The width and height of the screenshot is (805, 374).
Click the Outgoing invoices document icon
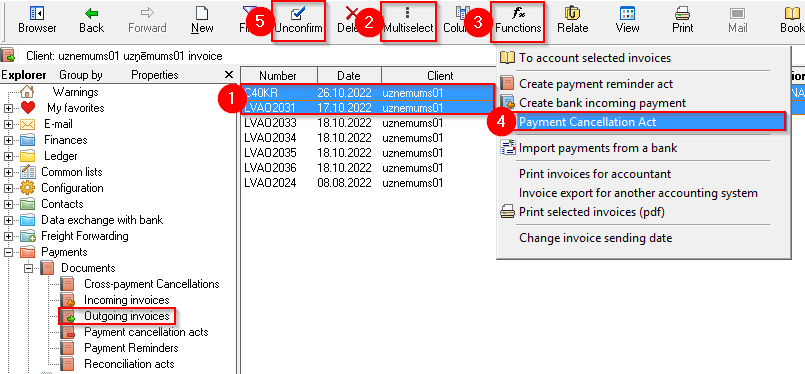point(67,316)
